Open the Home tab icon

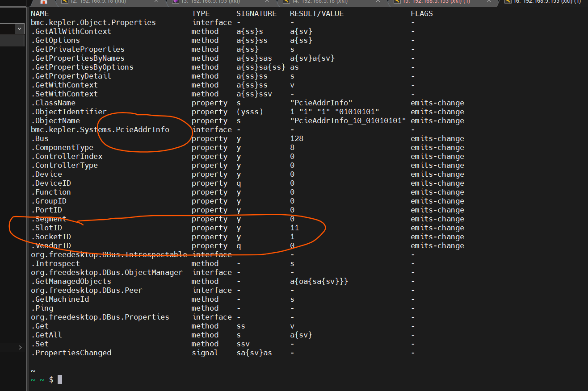click(x=44, y=2)
